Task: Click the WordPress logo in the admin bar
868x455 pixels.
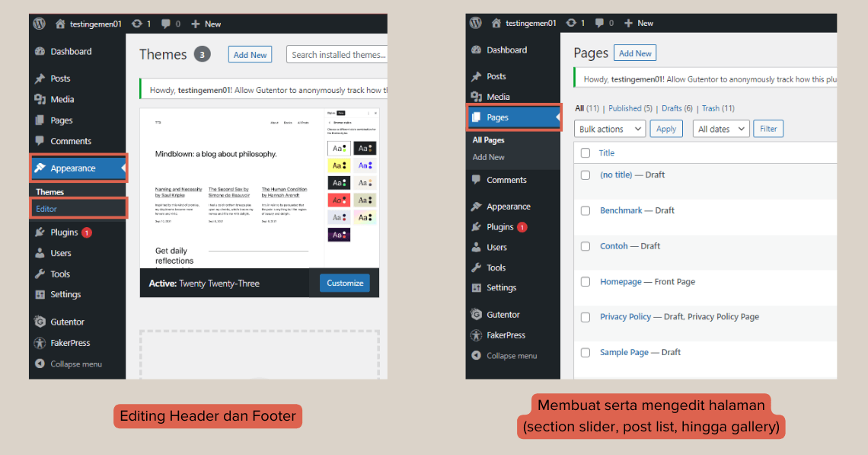Action: pos(38,23)
